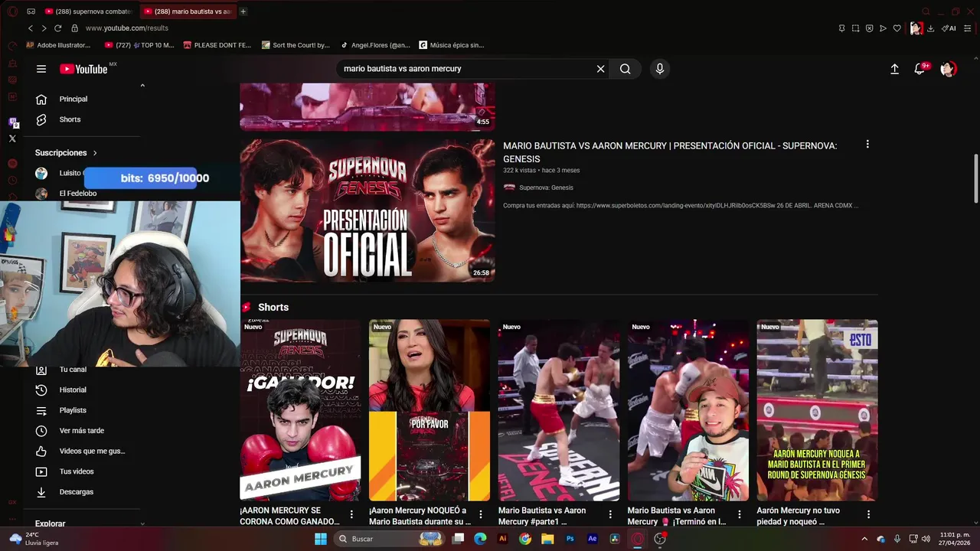This screenshot has height=551, width=980.
Task: Open options for 'Aaron Mercury NOQUEÓ a' short
Action: click(x=481, y=514)
